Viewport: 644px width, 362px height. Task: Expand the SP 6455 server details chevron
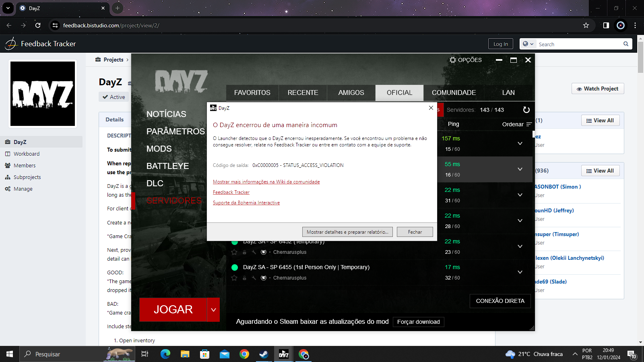[x=520, y=272]
